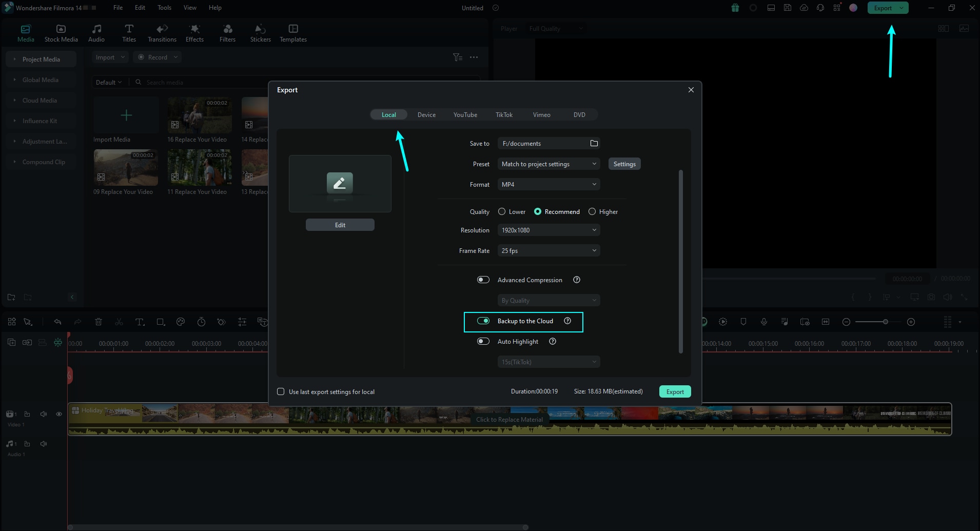Click the undo arrow in timeline toolbar
Screen dimensions: 980x531
(x=57, y=322)
